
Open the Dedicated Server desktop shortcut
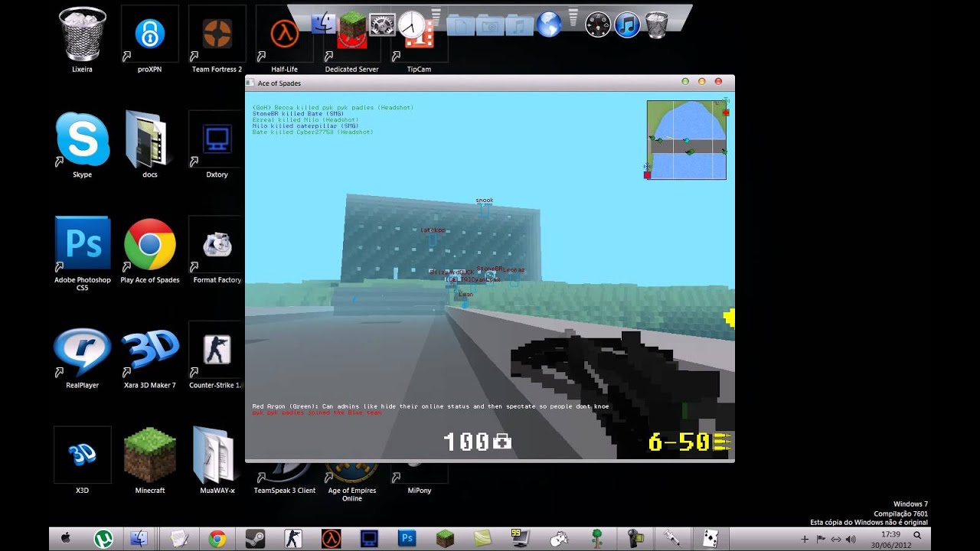351,46
